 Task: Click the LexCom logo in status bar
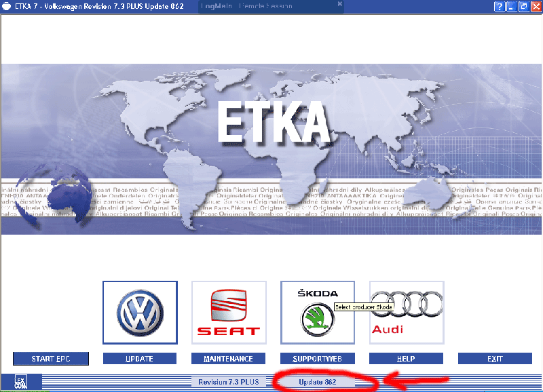click(x=21, y=382)
